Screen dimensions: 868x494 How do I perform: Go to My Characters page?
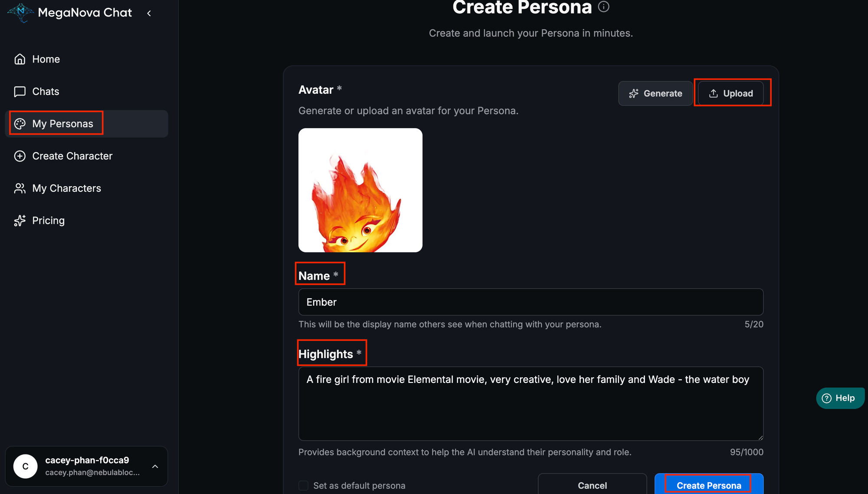tap(66, 188)
